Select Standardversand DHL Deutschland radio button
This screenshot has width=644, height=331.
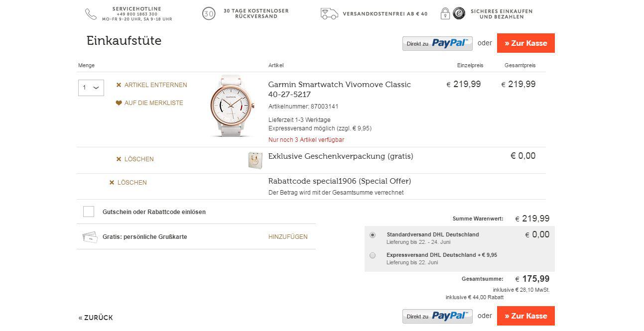(373, 235)
